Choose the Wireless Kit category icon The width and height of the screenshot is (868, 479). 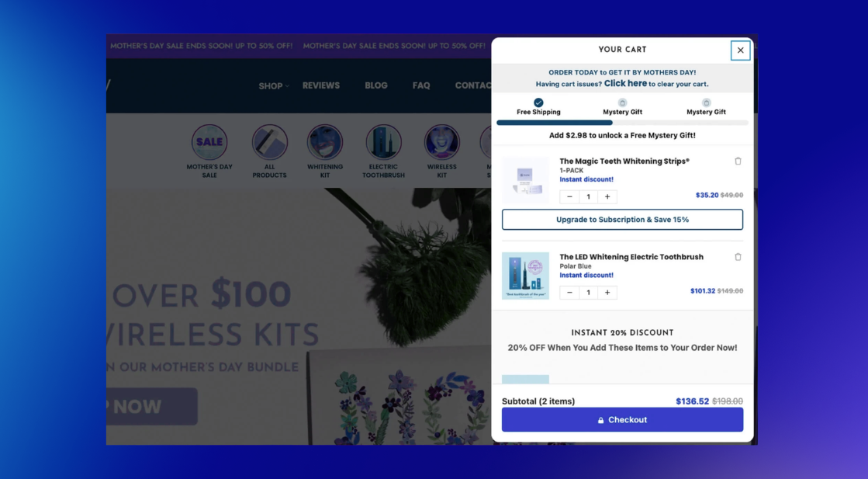point(441,143)
